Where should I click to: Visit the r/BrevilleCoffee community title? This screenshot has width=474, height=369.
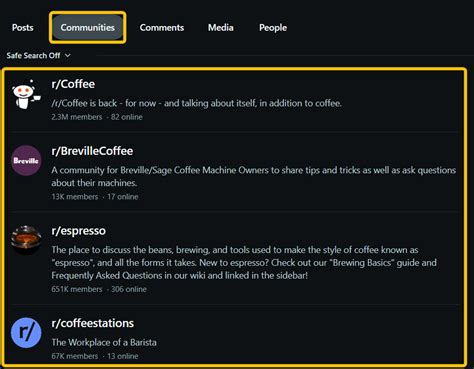[x=92, y=151]
